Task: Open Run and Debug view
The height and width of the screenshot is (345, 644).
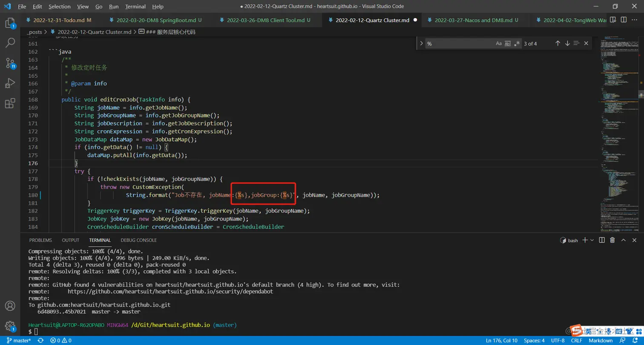Action: [10, 83]
